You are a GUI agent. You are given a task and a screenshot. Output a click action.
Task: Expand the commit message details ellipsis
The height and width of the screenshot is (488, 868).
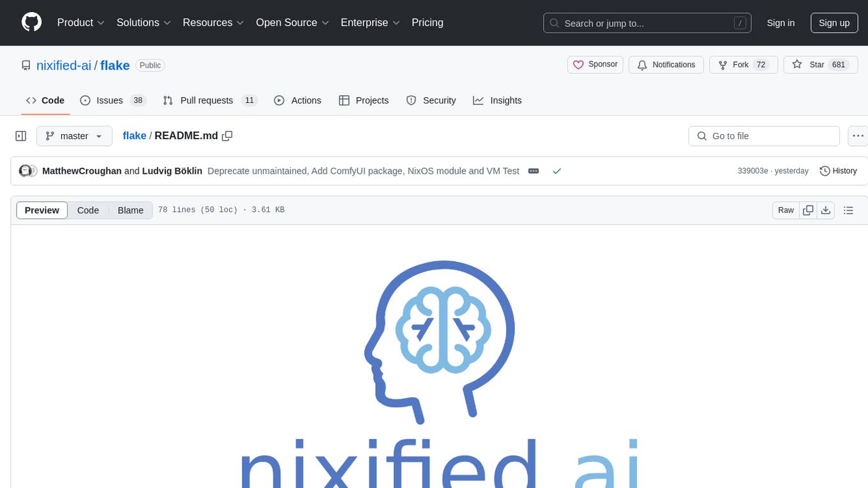534,171
